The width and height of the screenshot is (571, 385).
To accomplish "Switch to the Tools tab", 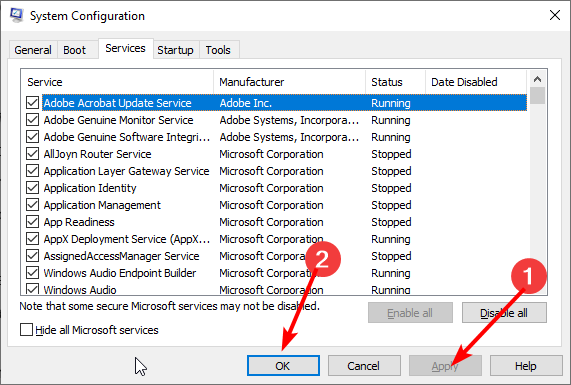I will [218, 50].
